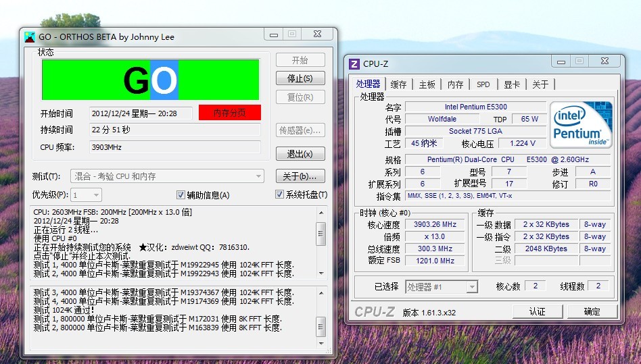Click the CPU 频率 field showing 3903MHz

[x=175, y=147]
